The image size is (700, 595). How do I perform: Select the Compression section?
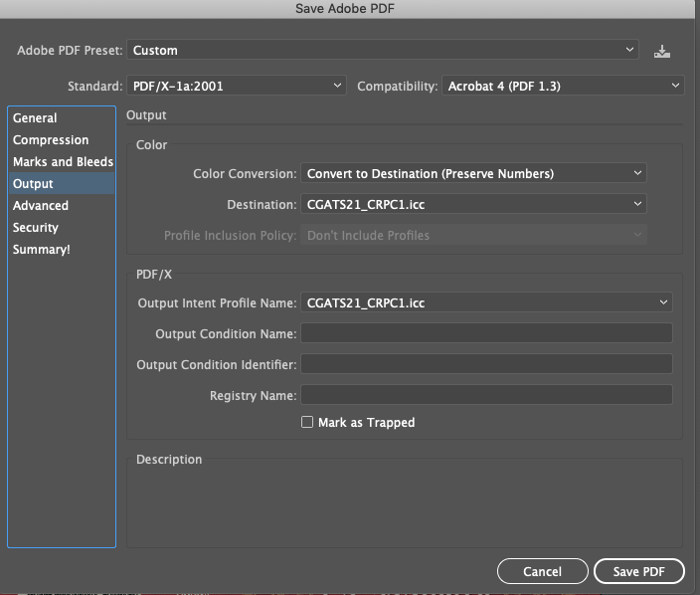[51, 140]
